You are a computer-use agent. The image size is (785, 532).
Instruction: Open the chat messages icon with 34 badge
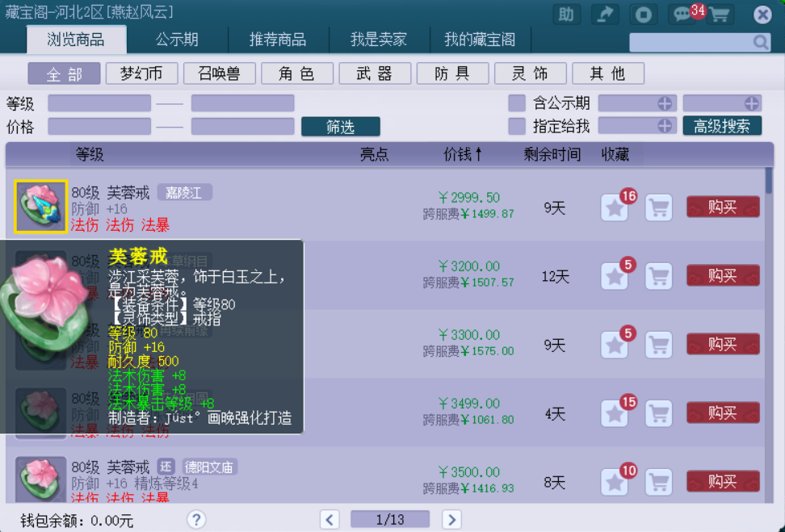[682, 14]
